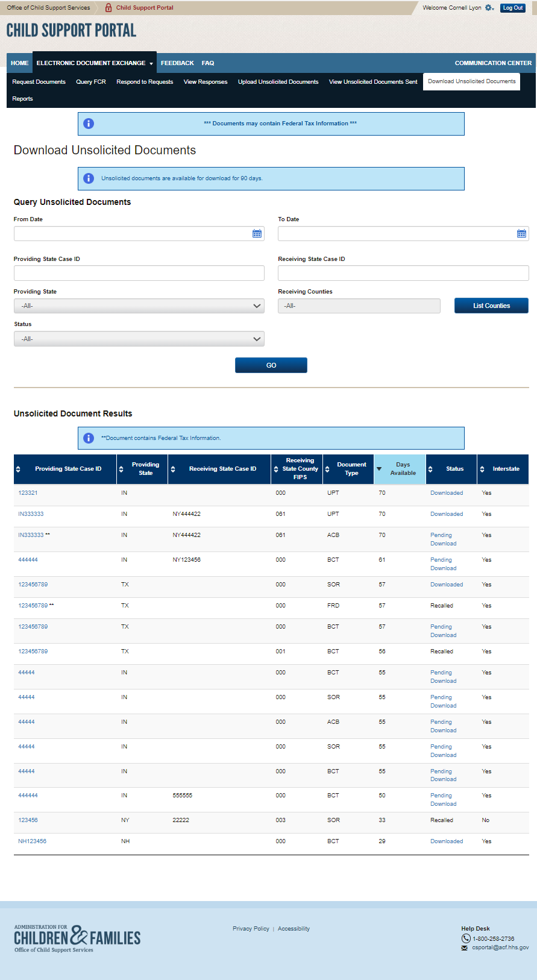The height and width of the screenshot is (980, 537).
Task: Sort table by Interstate column arrows
Action: pos(482,469)
